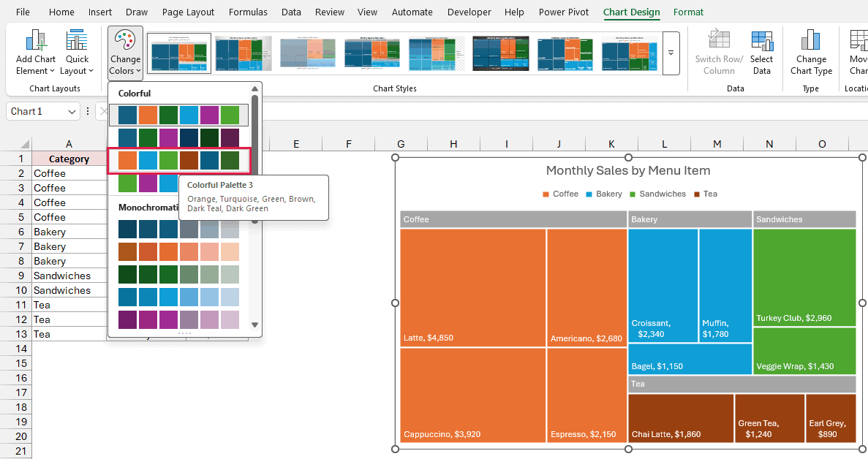Switch to the Data tab
The height and width of the screenshot is (459, 868).
[291, 12]
